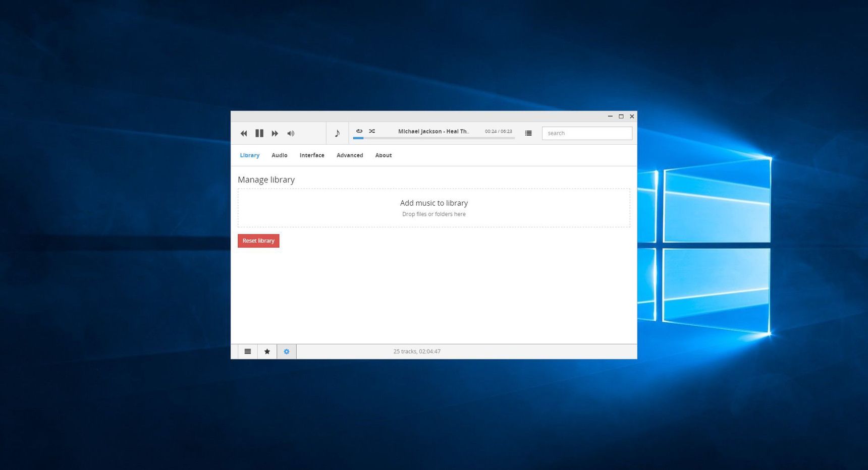
Task: Maximize the music player window
Action: pyautogui.click(x=621, y=116)
